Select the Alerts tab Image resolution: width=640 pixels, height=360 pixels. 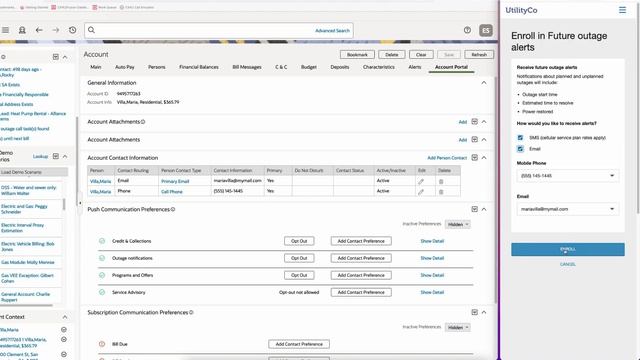(x=415, y=67)
